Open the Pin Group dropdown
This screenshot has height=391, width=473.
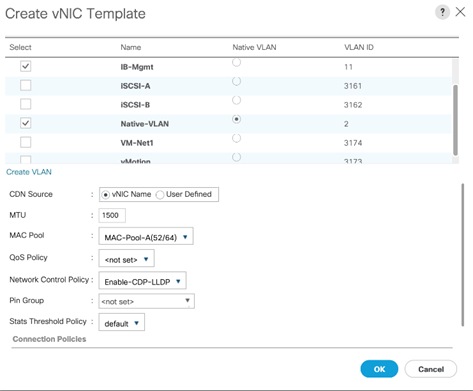(146, 301)
